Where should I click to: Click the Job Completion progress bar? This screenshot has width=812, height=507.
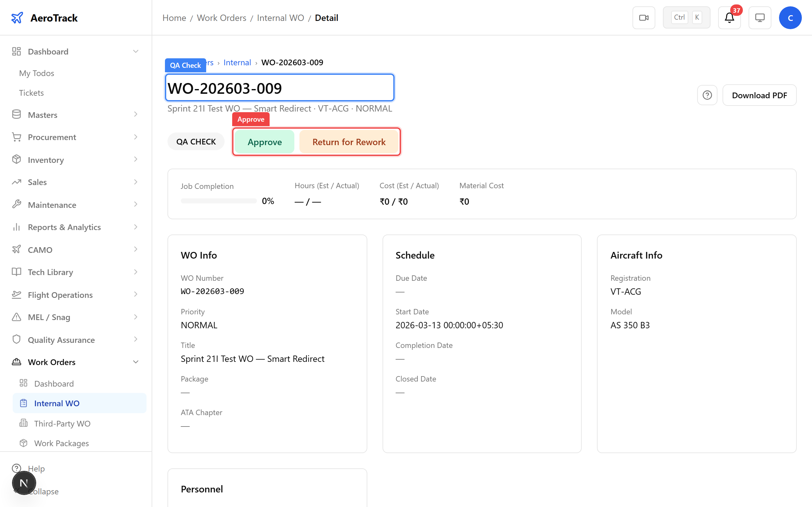click(218, 201)
